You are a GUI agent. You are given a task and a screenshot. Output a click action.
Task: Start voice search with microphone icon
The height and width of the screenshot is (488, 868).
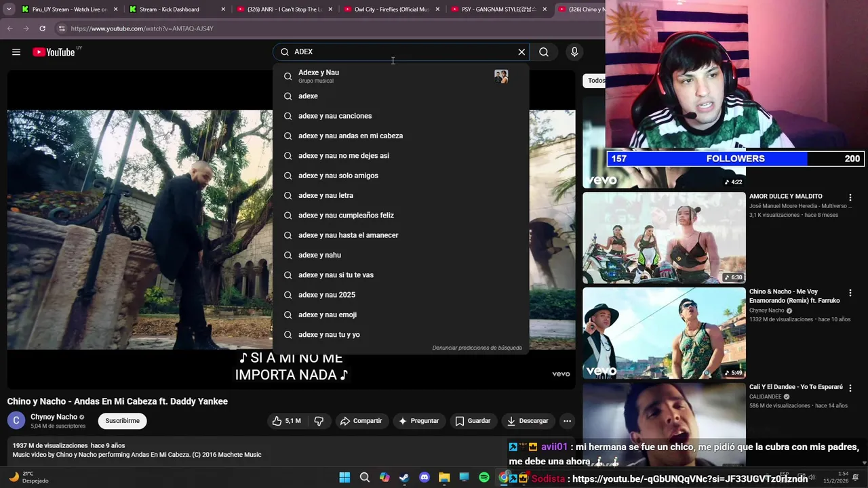point(574,52)
